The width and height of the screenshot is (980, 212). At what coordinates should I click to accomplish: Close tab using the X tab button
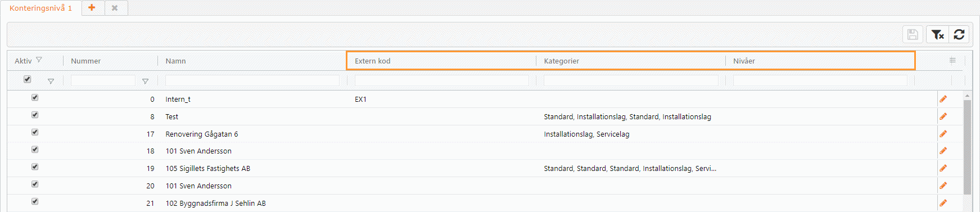pyautogui.click(x=115, y=8)
